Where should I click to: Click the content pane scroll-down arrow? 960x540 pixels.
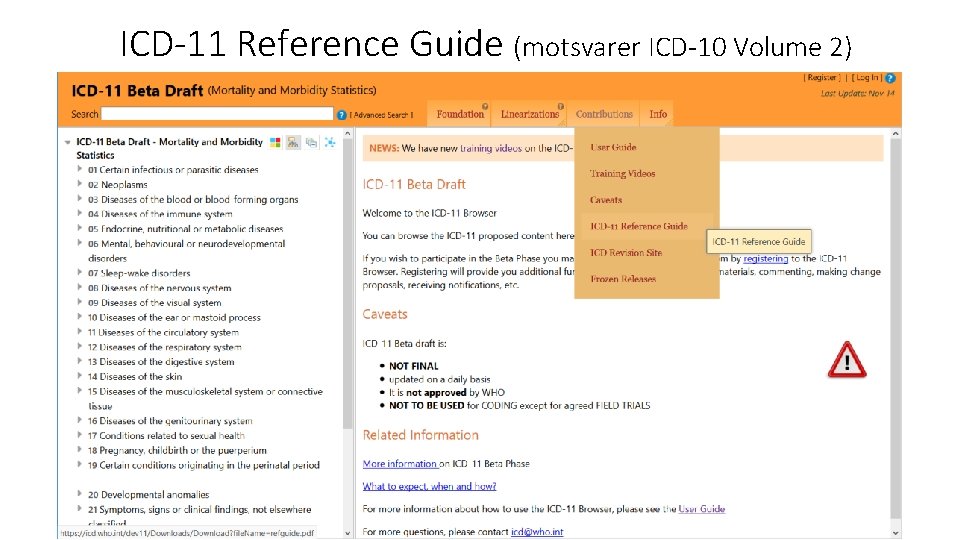896,533
